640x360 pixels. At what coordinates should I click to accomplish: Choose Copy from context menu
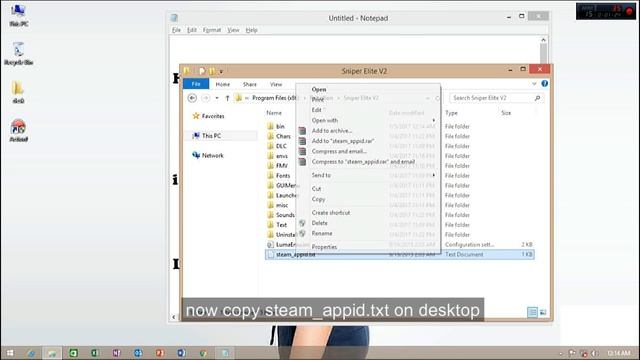coord(318,199)
